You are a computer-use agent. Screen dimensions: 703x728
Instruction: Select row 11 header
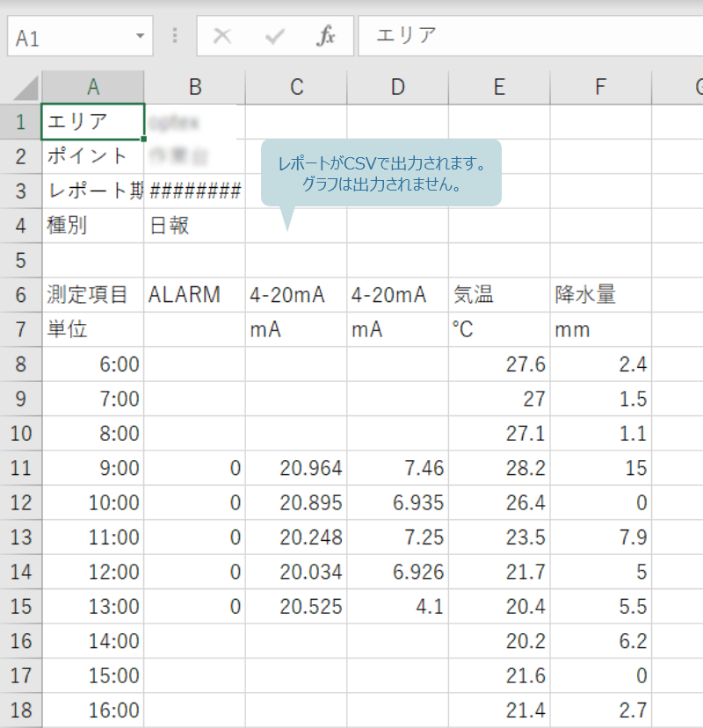[x=21, y=467]
